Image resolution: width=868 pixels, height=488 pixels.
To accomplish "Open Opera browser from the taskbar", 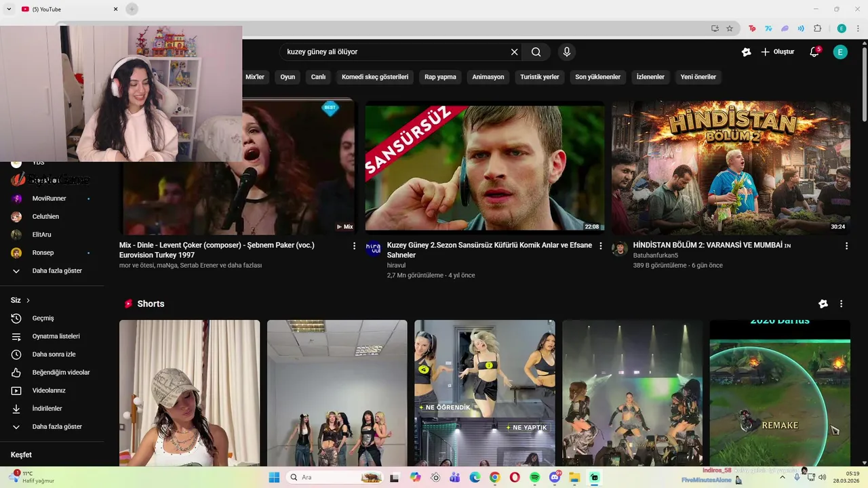I will point(515,477).
